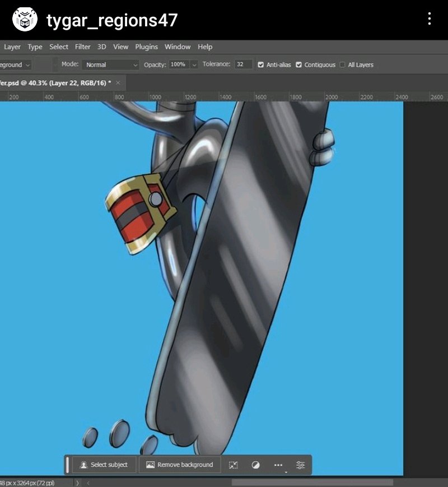Open the taskbar more options ellipsis
The width and height of the screenshot is (448, 487).
[x=278, y=465]
